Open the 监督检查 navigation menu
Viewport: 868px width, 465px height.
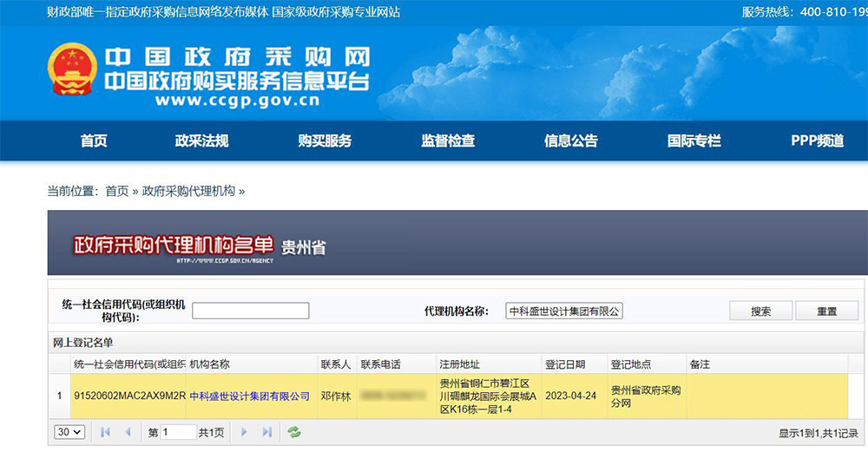(x=448, y=141)
